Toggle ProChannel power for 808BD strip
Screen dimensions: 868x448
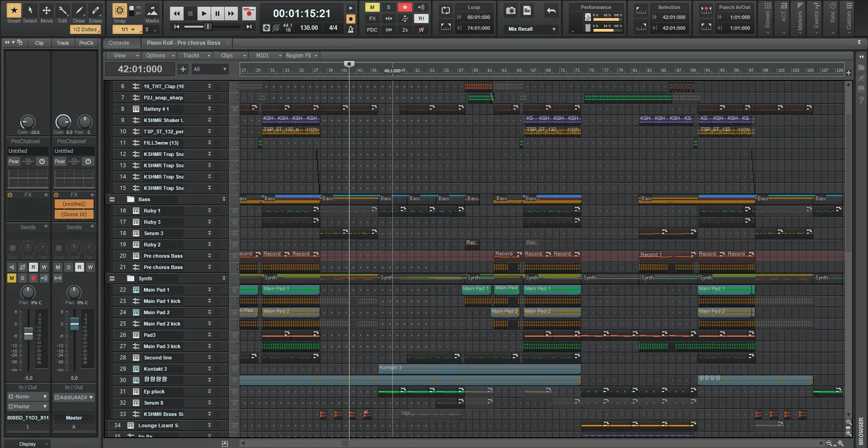pos(42,161)
